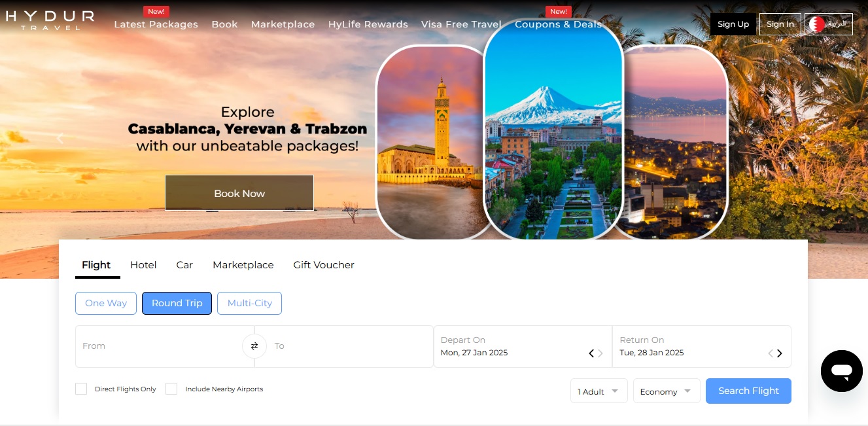Select the One Way trip option
868x426 pixels.
(106, 303)
